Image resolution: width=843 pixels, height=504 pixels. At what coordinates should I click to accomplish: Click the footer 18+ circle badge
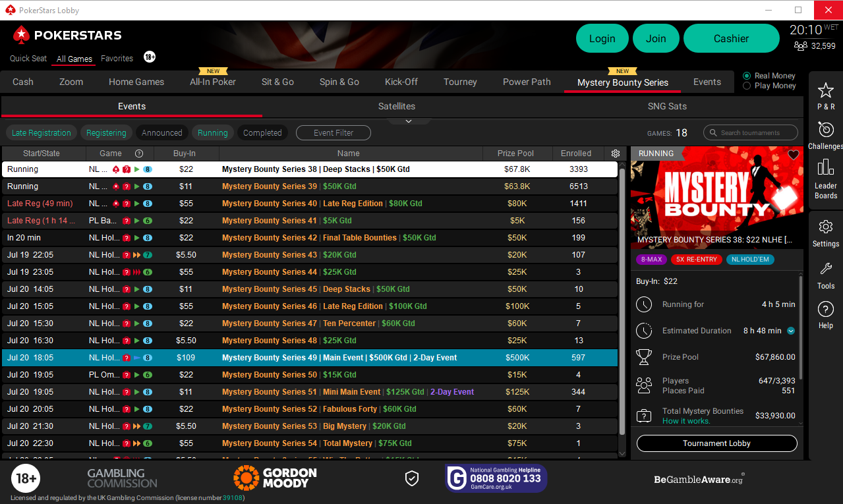coord(26,478)
